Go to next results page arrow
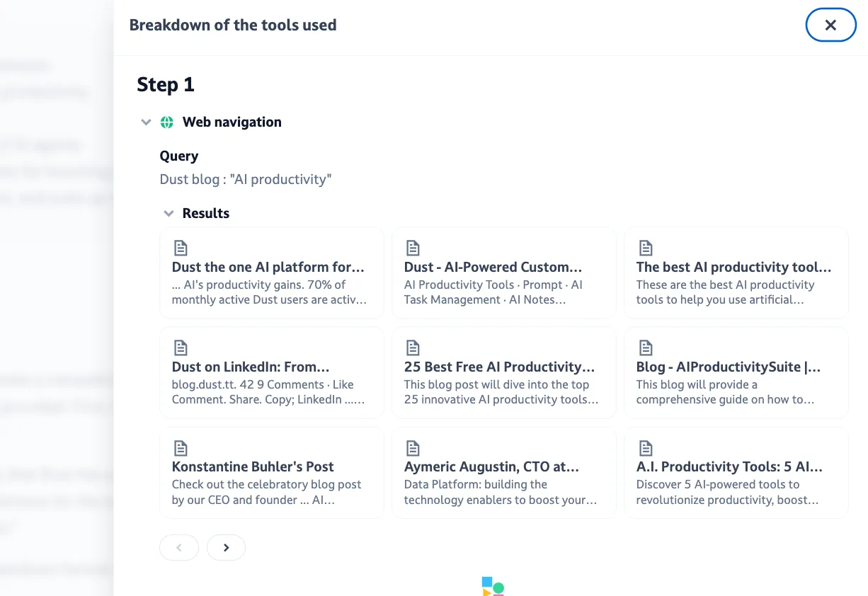 coord(226,548)
